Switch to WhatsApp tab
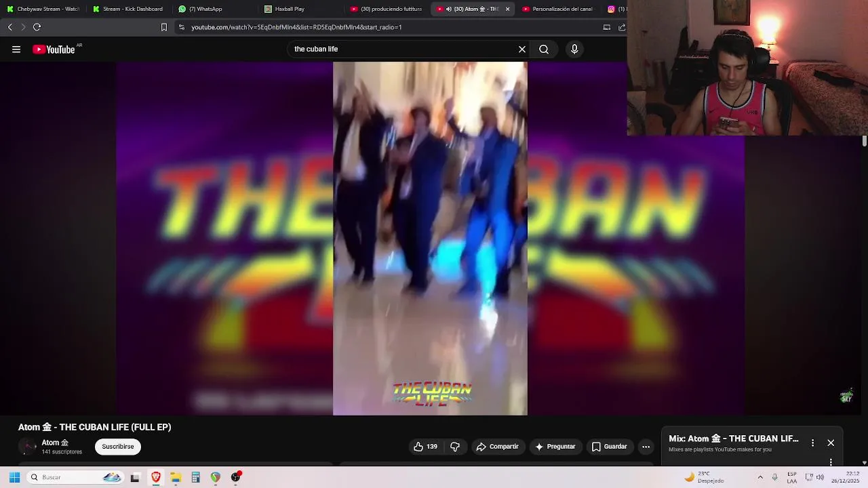This screenshot has width=868, height=488. click(x=215, y=9)
